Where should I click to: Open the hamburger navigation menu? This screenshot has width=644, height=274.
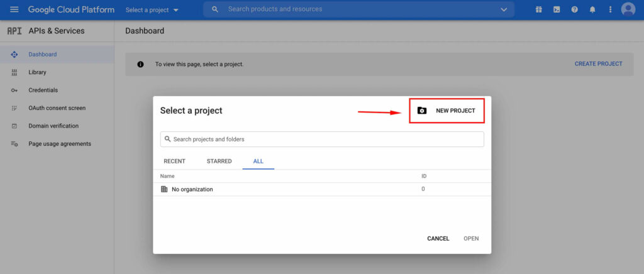(14, 9)
